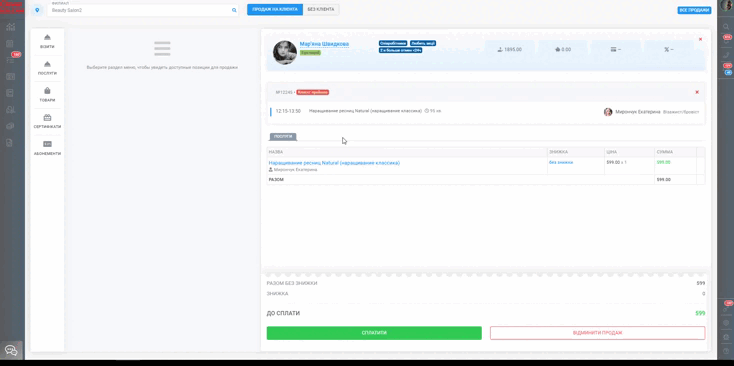Open the Послуги category in sale menu
The width and height of the screenshot is (734, 366).
(x=47, y=68)
